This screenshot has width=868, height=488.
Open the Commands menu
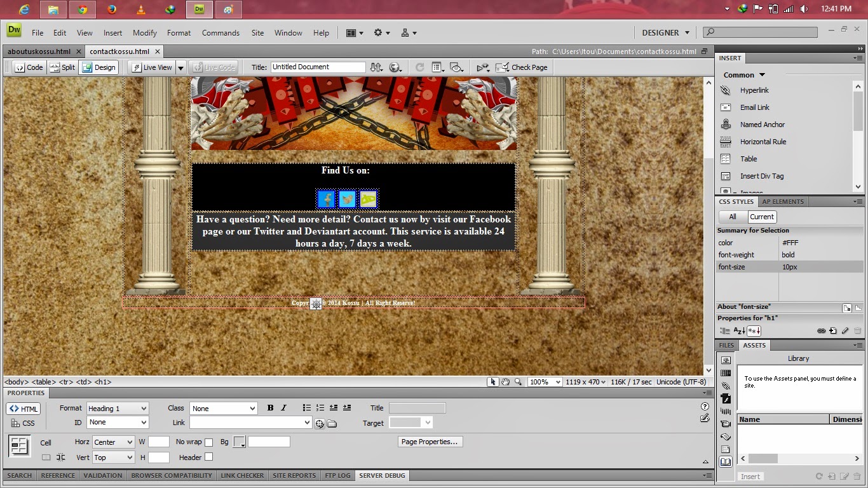(x=220, y=33)
